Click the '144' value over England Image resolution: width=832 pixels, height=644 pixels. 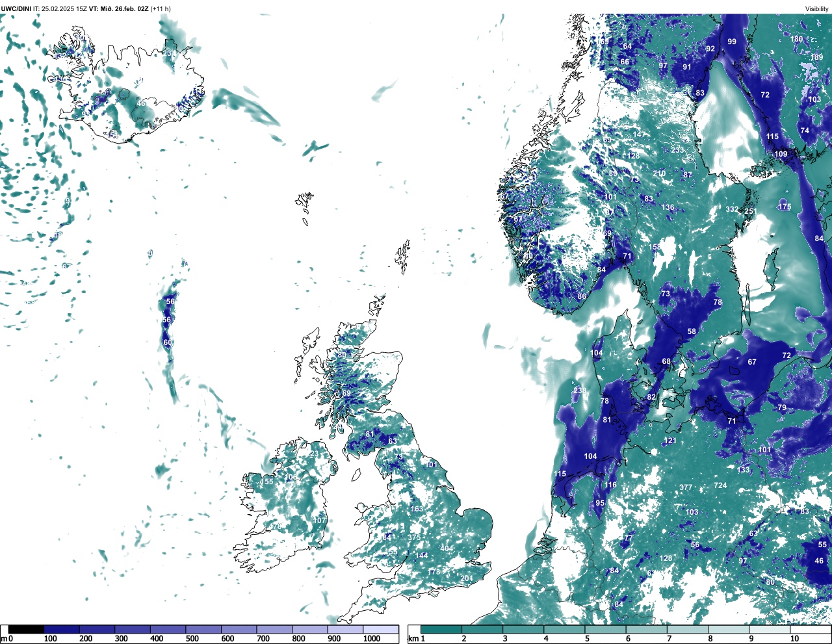pyautogui.click(x=422, y=555)
